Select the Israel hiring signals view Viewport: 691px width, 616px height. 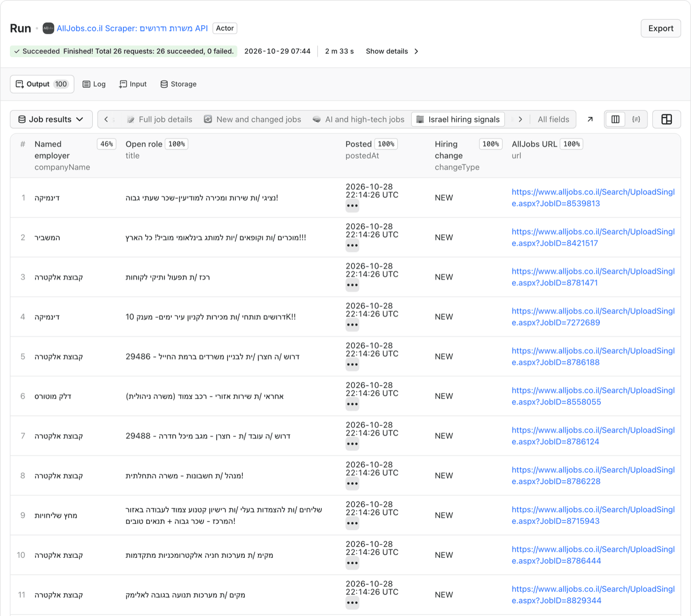click(458, 119)
